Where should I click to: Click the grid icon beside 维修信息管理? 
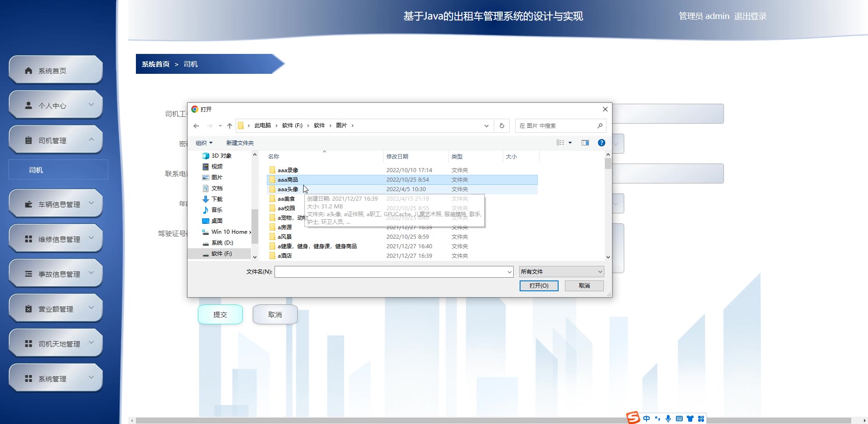point(29,239)
